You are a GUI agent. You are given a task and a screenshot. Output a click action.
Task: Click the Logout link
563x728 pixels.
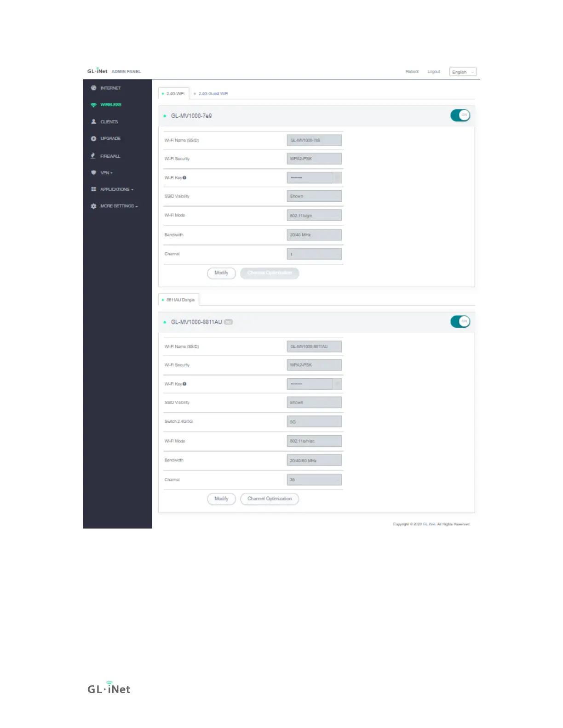434,72
